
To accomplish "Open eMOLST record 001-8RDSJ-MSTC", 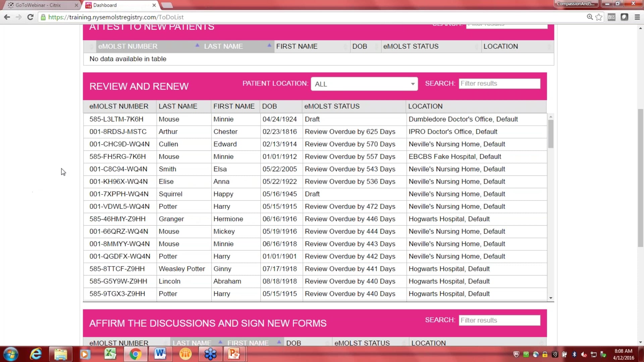I will (x=118, y=132).
